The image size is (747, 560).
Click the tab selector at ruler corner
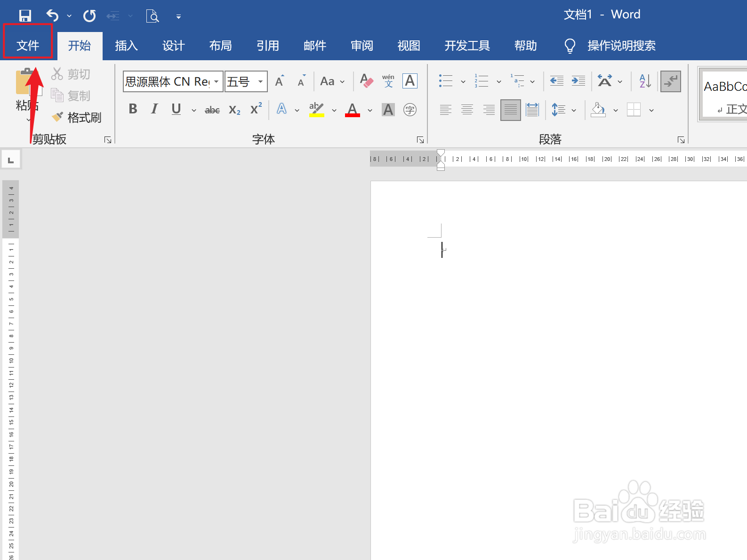pos(11,160)
